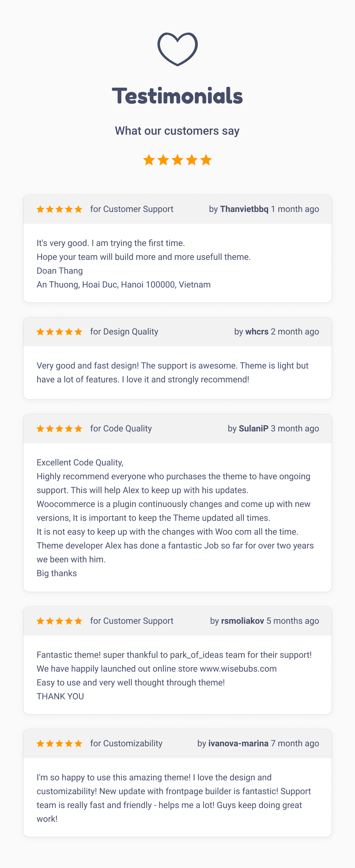Click the "for Code Quality" label
355x868 pixels.
point(121,429)
